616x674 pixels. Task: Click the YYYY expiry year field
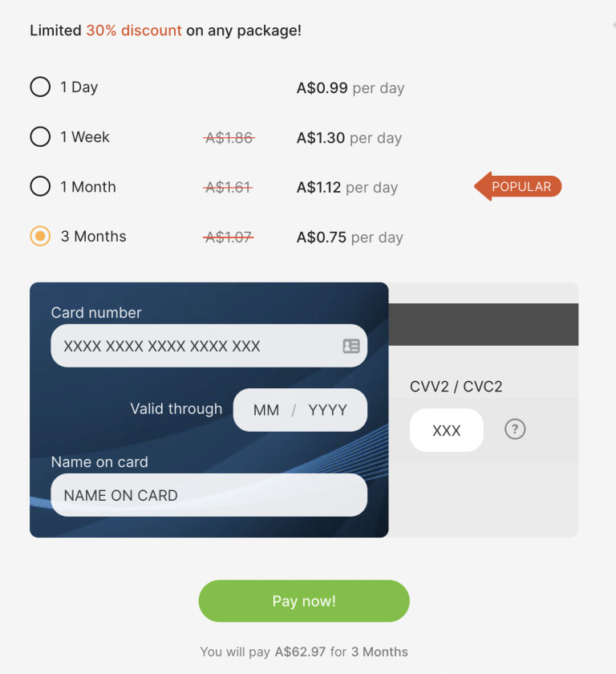328,410
